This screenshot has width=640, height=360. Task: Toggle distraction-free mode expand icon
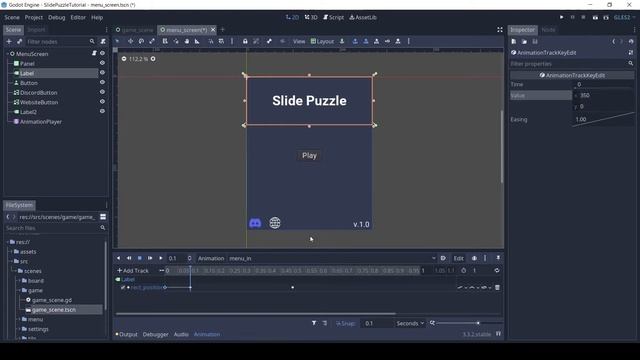pos(500,30)
